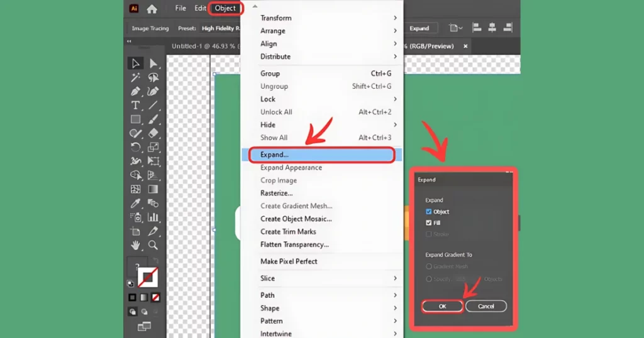Screen dimensions: 644x338
Task: Go to the Home screen icon
Action: coord(152,9)
